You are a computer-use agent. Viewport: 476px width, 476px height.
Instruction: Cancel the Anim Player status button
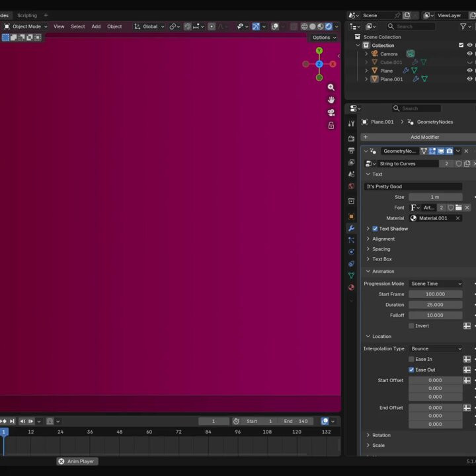click(61, 461)
